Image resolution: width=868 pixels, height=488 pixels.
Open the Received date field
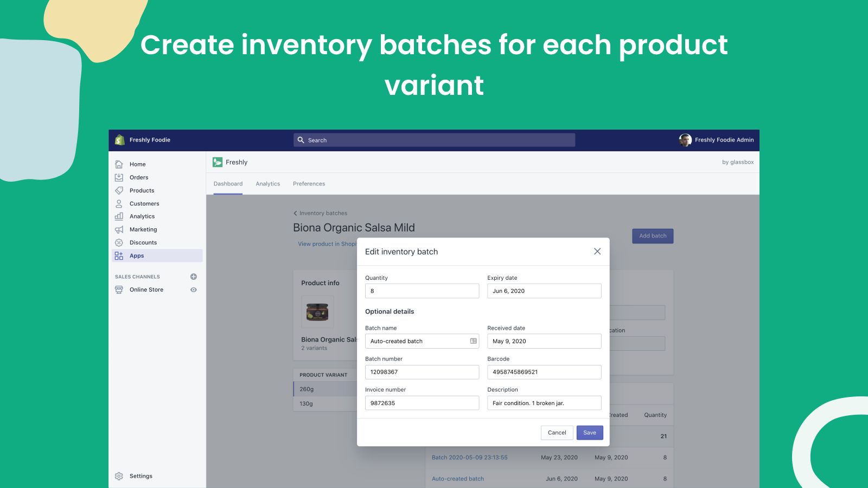point(544,341)
